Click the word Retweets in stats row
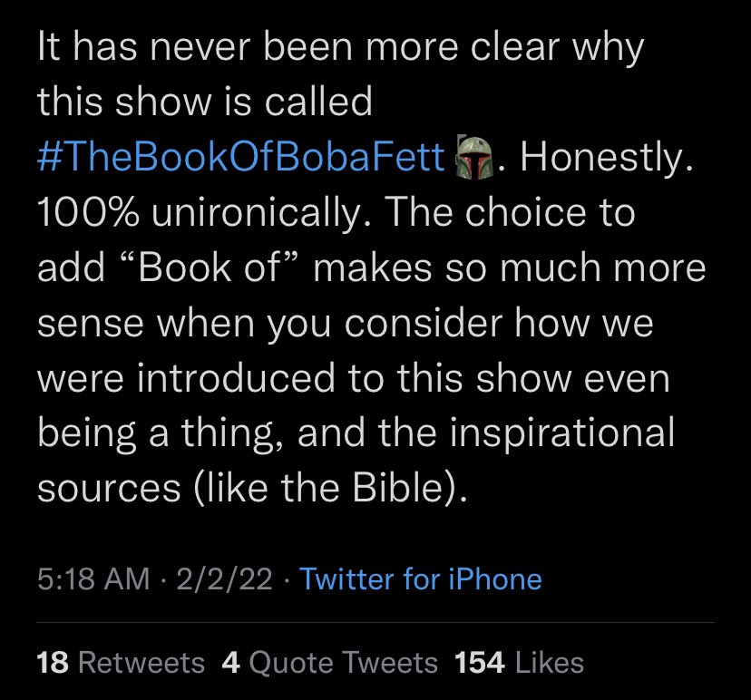 141,663
